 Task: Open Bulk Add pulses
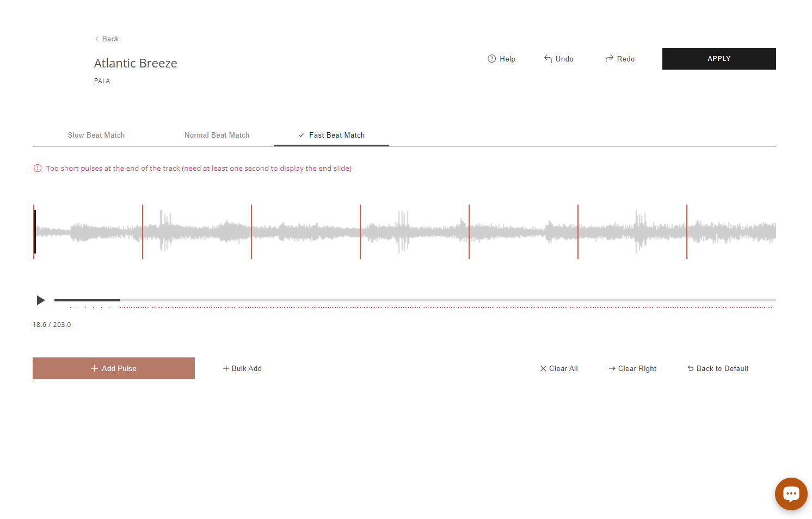[242, 368]
